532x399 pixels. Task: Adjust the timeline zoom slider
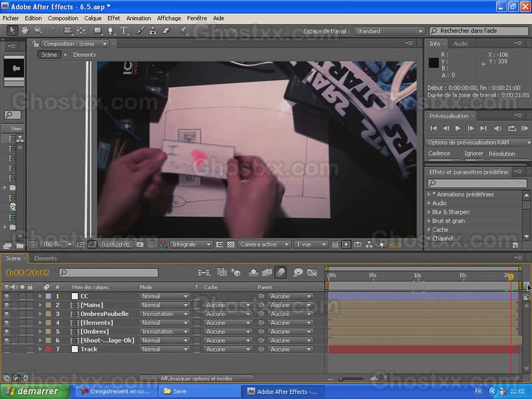[x=351, y=378]
